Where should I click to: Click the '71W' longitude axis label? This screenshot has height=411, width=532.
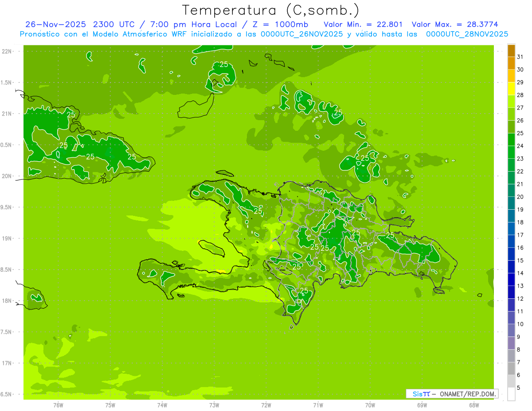click(x=318, y=405)
